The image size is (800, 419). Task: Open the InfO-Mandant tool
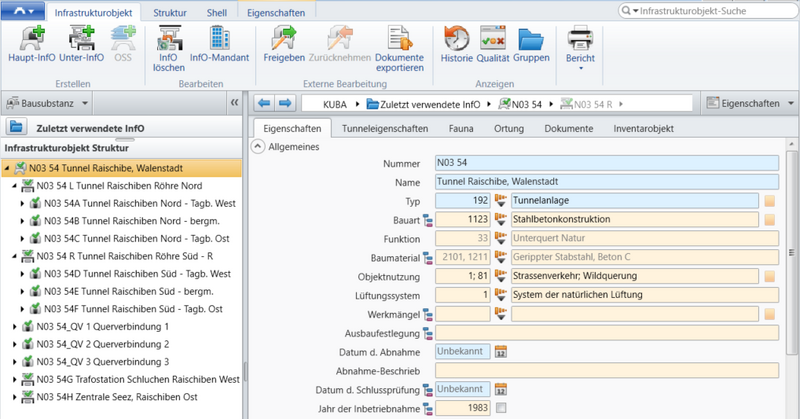(x=219, y=44)
